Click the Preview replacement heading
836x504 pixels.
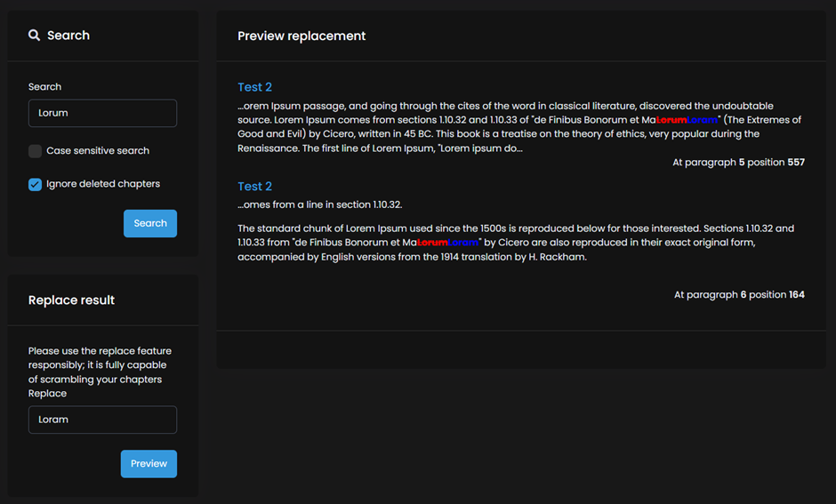301,36
